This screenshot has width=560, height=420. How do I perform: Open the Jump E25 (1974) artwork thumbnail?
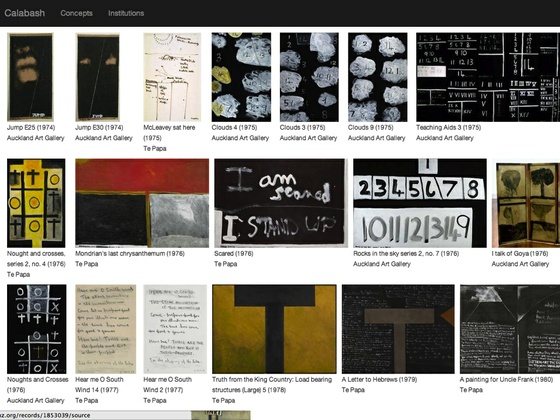tap(30, 77)
